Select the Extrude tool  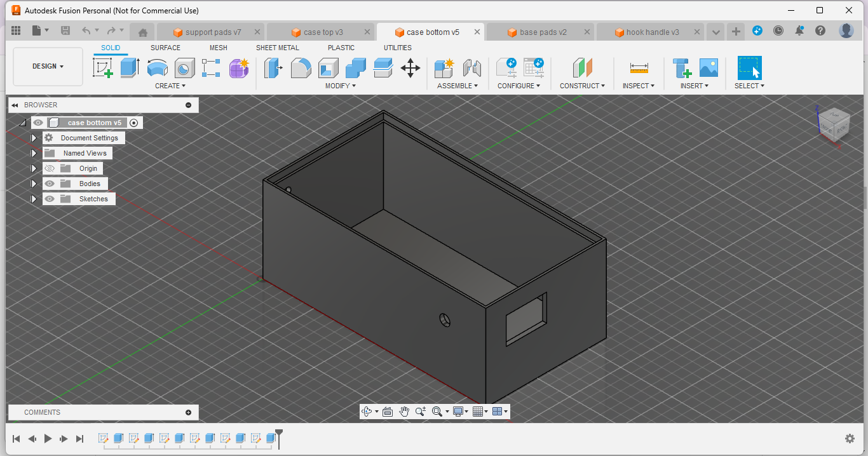click(x=130, y=67)
